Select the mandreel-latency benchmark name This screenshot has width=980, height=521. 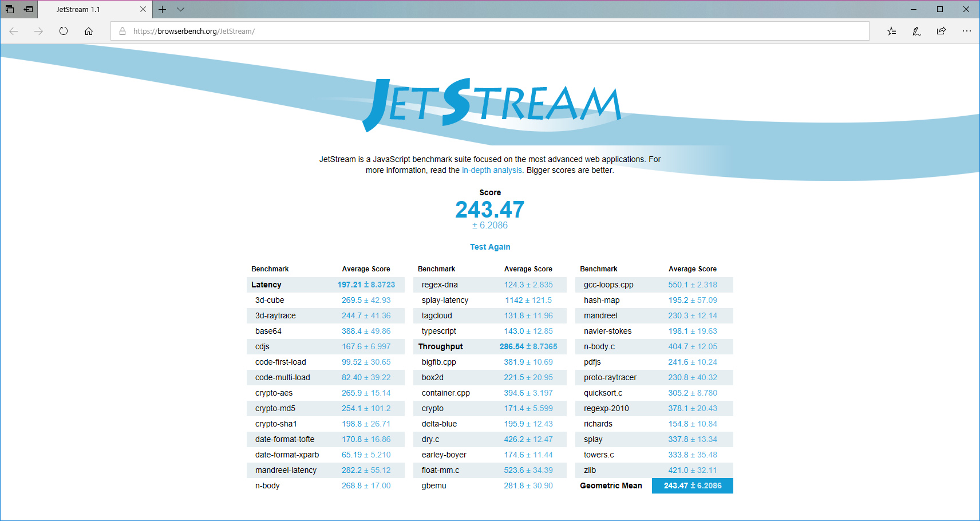click(x=286, y=470)
